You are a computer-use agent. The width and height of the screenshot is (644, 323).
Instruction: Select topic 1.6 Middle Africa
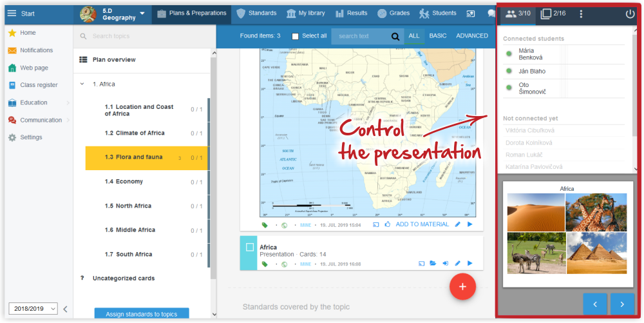pyautogui.click(x=146, y=230)
